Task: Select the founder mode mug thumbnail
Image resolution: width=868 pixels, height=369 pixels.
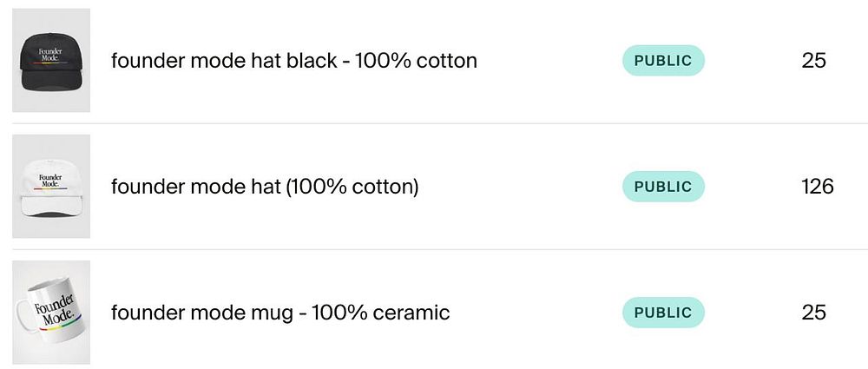Action: click(x=51, y=313)
